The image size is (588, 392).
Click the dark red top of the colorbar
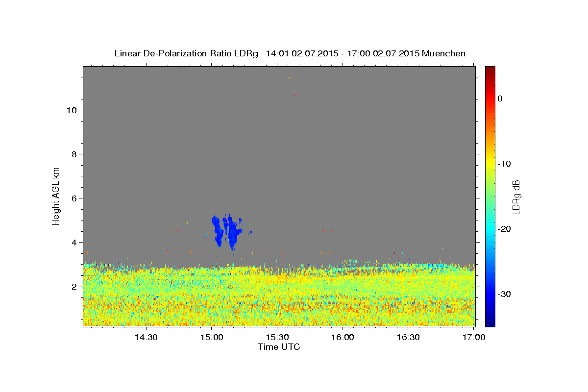pyautogui.click(x=490, y=70)
